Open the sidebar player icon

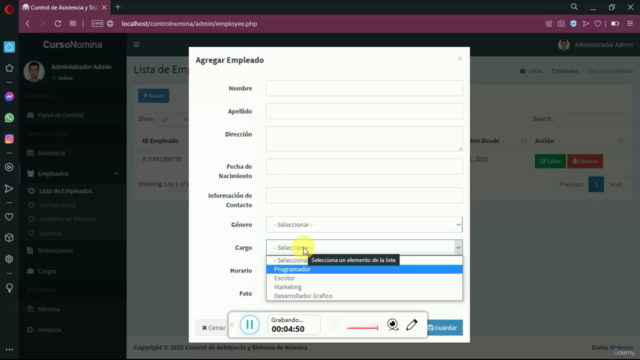point(9,167)
